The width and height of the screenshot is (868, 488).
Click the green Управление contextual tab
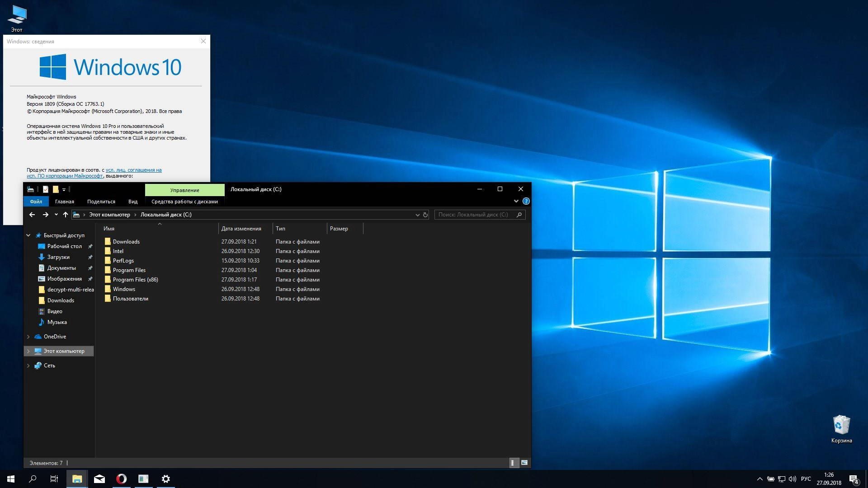[x=185, y=190]
